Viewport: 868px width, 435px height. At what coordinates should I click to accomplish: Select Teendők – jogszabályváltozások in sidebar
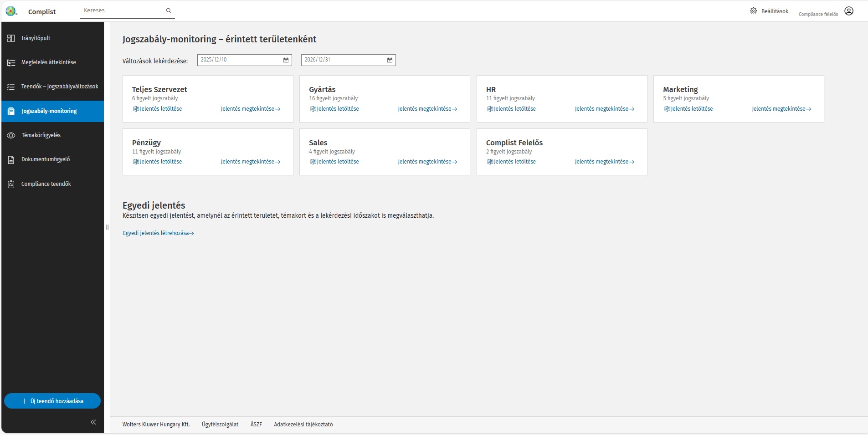coord(59,87)
